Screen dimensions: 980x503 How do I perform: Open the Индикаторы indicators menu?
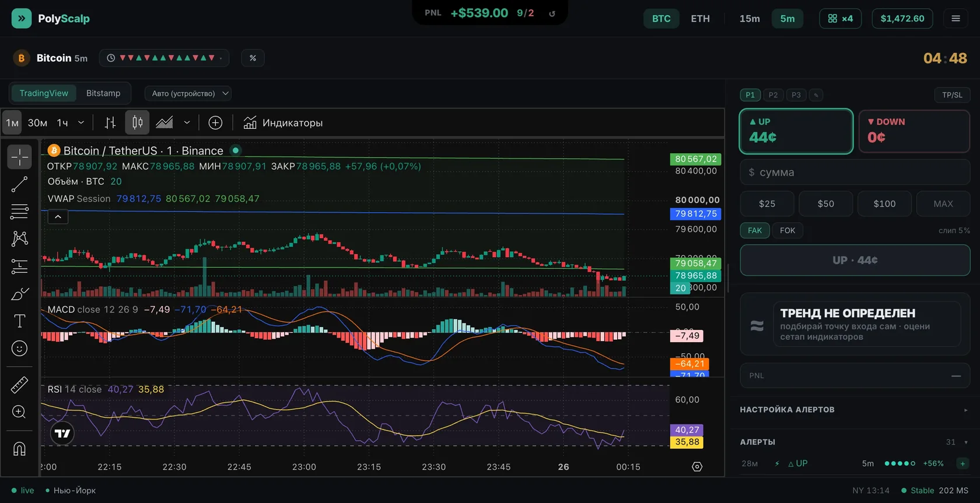tap(283, 122)
